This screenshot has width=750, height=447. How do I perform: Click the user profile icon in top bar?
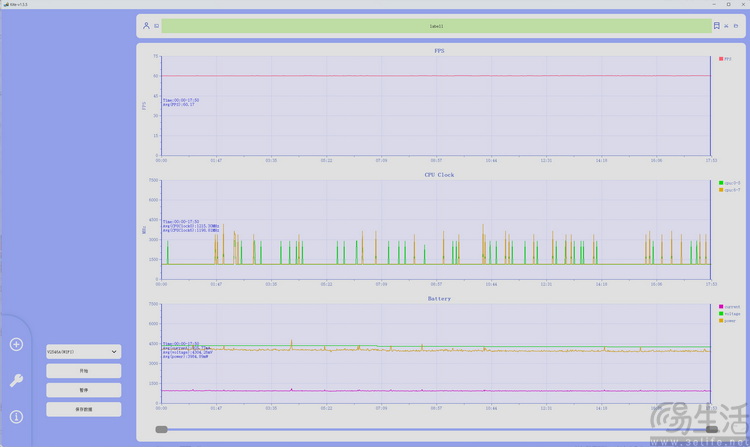(x=146, y=26)
